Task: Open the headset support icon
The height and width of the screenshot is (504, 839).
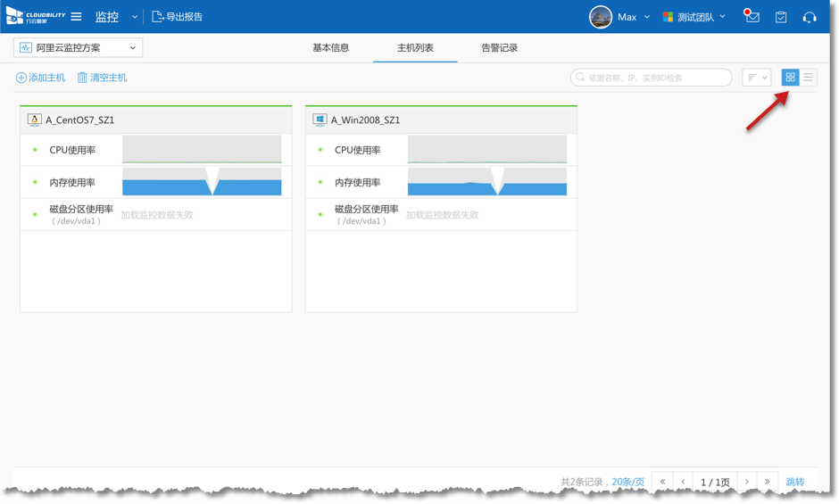Action: 810,17
